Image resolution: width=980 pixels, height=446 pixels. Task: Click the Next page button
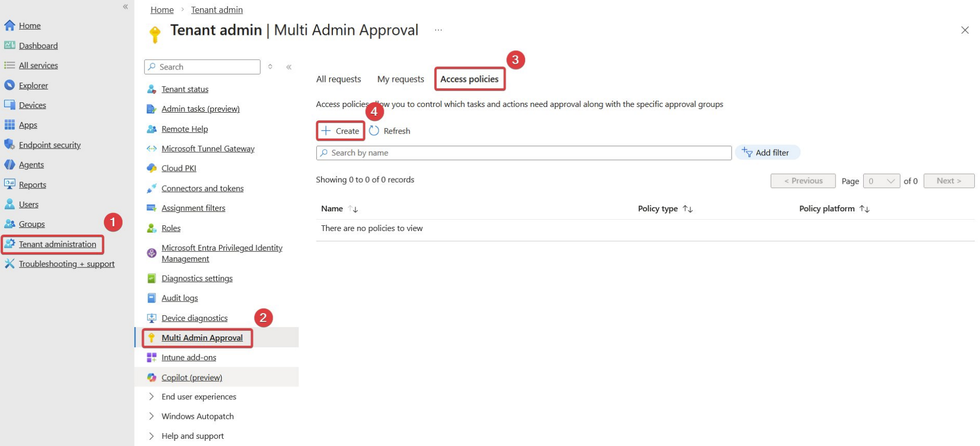pyautogui.click(x=949, y=181)
